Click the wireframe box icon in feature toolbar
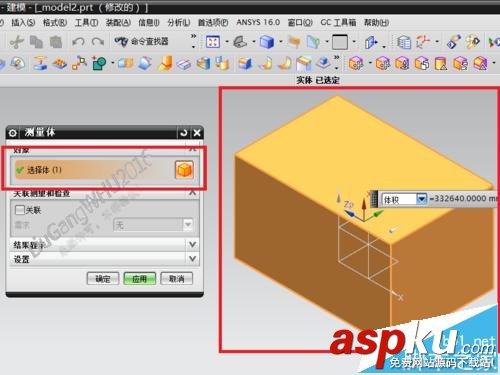 (x=184, y=64)
